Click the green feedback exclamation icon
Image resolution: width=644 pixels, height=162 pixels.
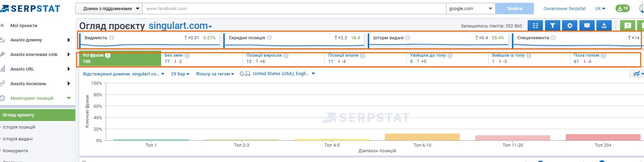(628, 25)
